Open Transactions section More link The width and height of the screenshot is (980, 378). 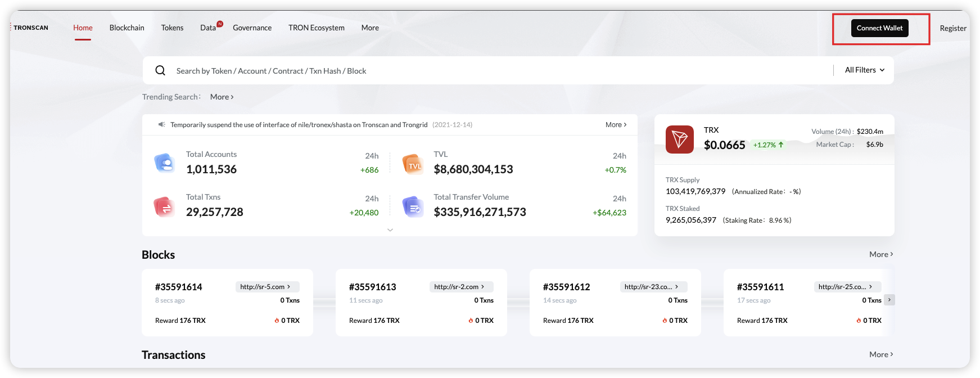[881, 354]
